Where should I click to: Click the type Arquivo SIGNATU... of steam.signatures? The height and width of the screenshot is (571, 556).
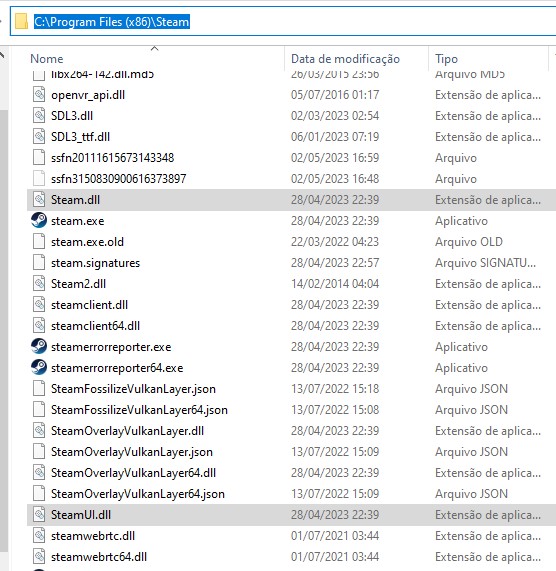point(485,263)
